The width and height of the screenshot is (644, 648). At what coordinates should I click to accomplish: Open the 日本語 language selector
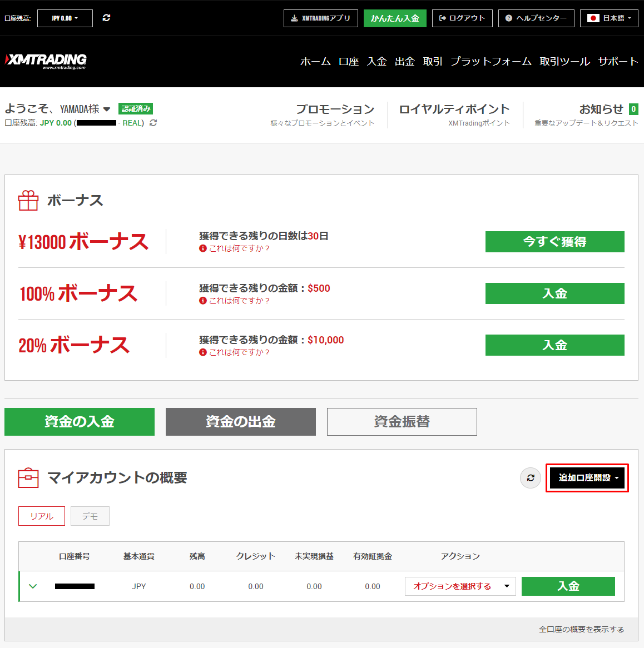[609, 18]
